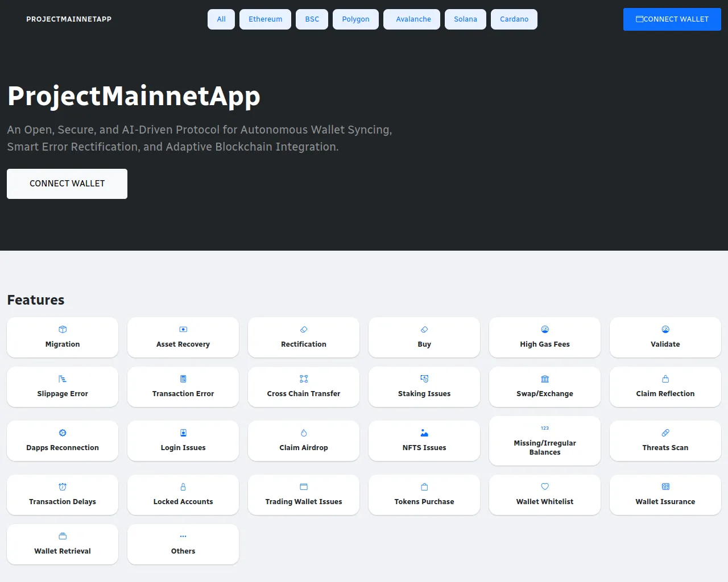Click the Swap/Exchange bank icon

tap(545, 379)
